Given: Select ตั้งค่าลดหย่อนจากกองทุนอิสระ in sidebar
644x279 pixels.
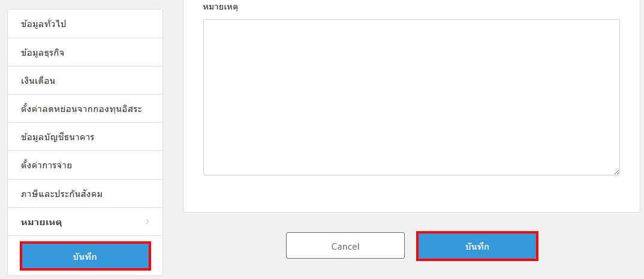Looking at the screenshot, I should (85, 109).
